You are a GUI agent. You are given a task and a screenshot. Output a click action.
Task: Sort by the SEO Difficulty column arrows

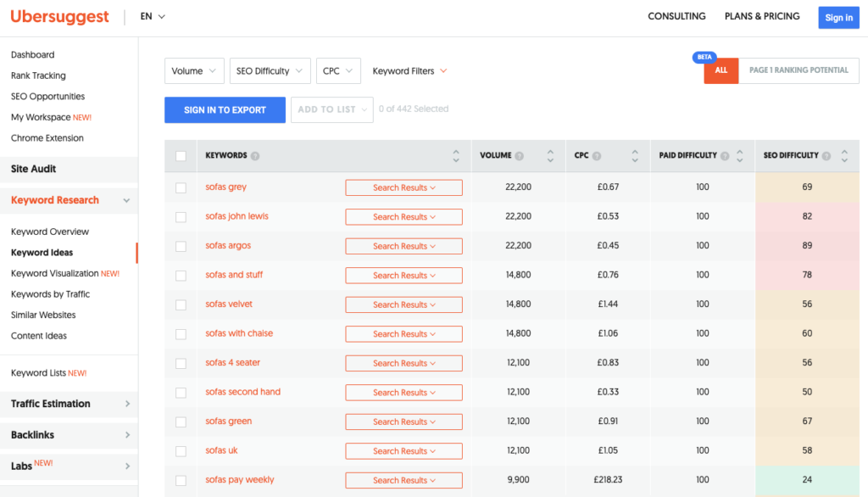844,156
